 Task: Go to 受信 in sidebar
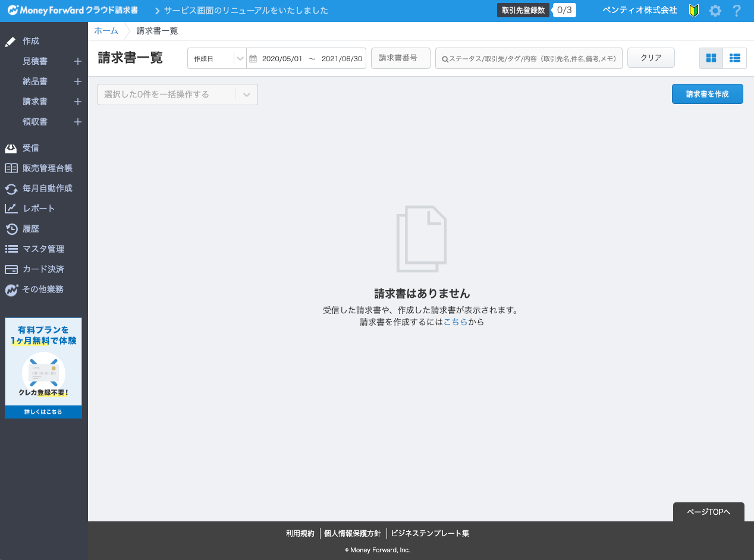[31, 148]
